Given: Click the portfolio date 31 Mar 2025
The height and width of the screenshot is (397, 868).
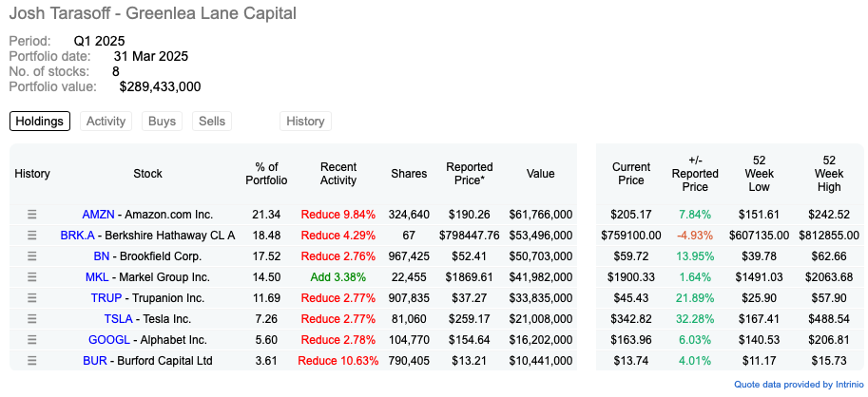Looking at the screenshot, I should pyautogui.click(x=151, y=56).
